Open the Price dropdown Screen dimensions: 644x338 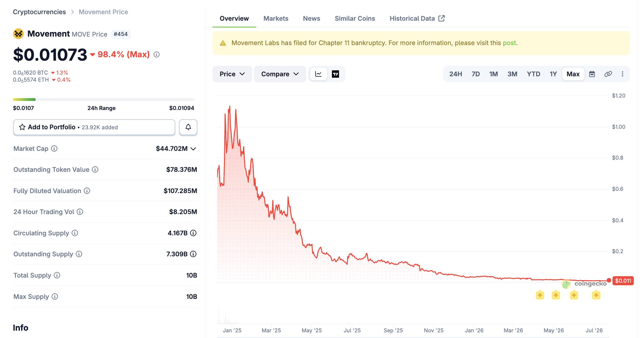click(x=232, y=74)
